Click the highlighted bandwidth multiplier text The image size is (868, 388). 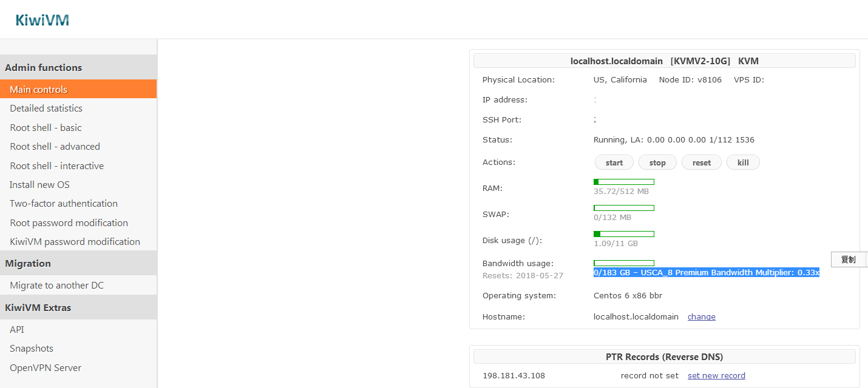click(x=707, y=272)
